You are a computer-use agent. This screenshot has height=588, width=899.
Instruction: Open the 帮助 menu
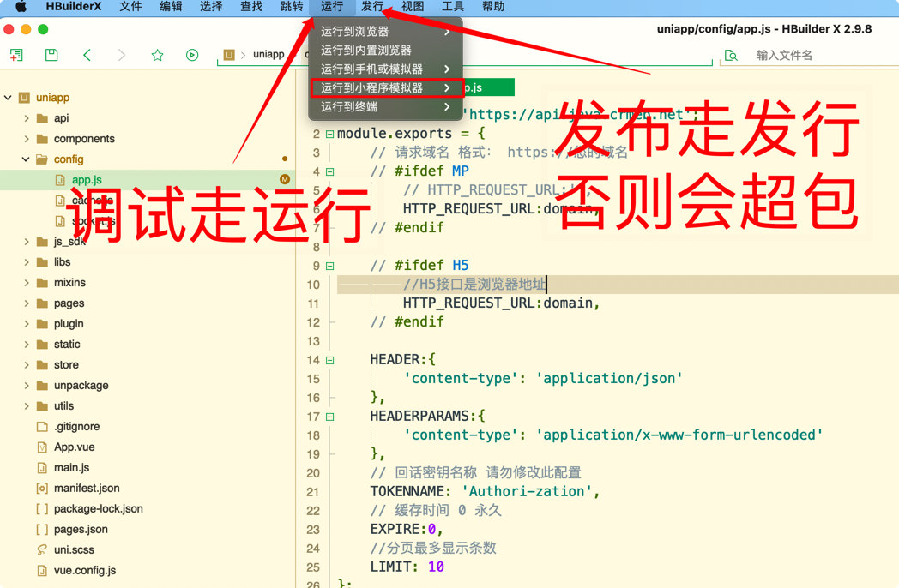click(493, 7)
